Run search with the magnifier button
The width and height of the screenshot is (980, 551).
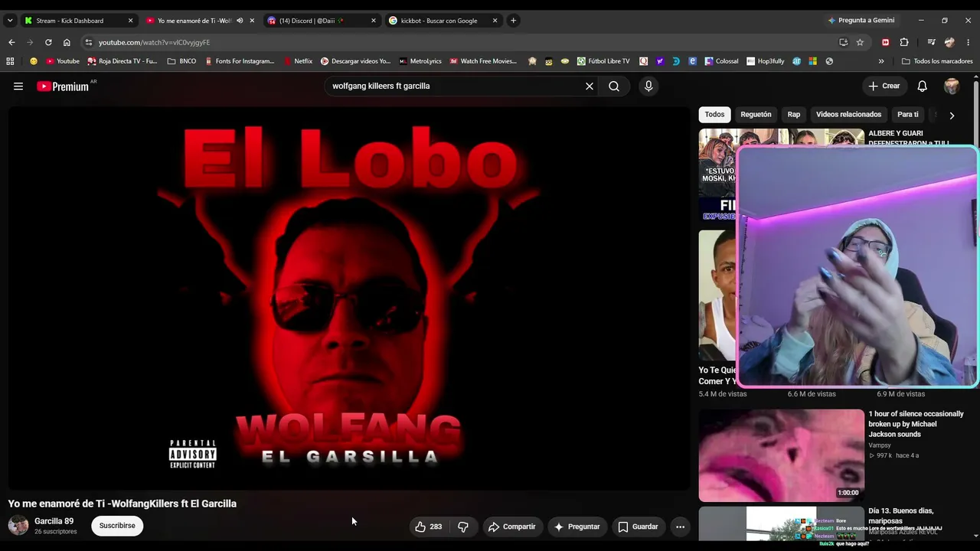coord(614,86)
